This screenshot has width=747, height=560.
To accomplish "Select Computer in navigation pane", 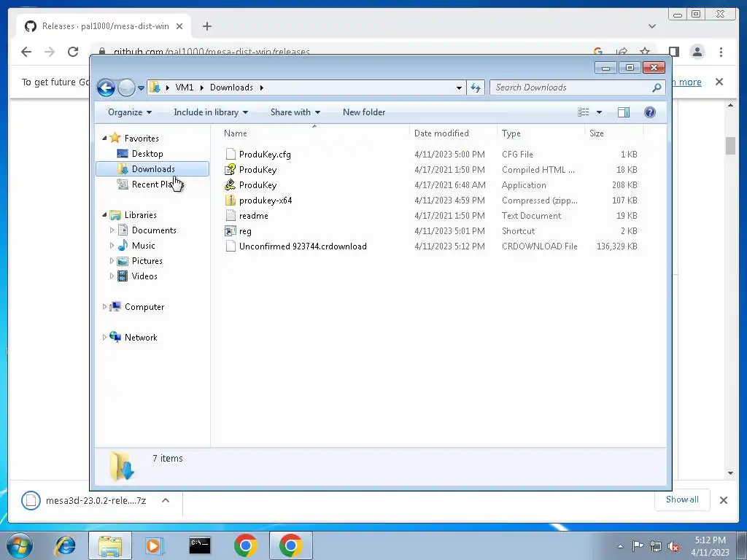I will pyautogui.click(x=144, y=307).
